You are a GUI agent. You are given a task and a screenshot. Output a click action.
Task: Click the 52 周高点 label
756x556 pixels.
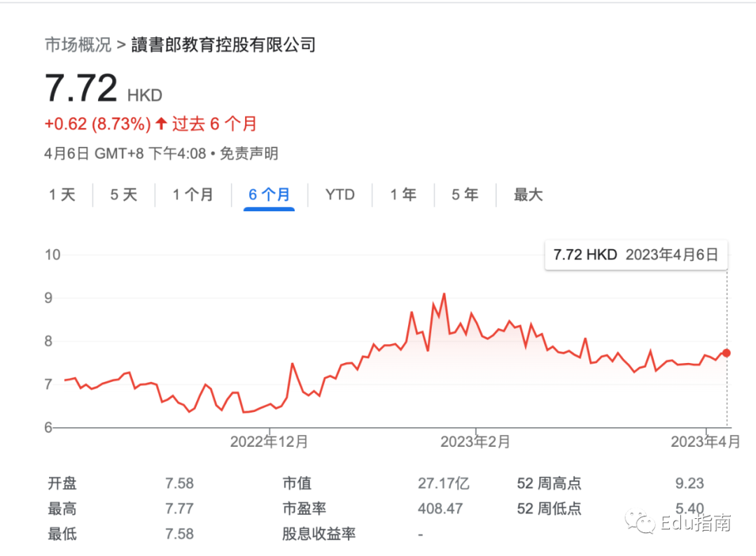pos(549,483)
